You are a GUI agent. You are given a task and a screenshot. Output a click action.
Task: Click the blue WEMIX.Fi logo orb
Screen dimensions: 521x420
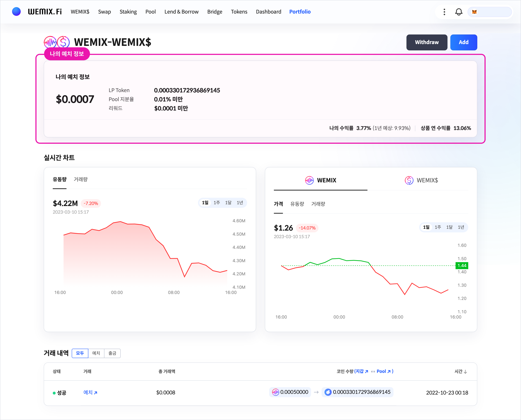[x=16, y=12]
